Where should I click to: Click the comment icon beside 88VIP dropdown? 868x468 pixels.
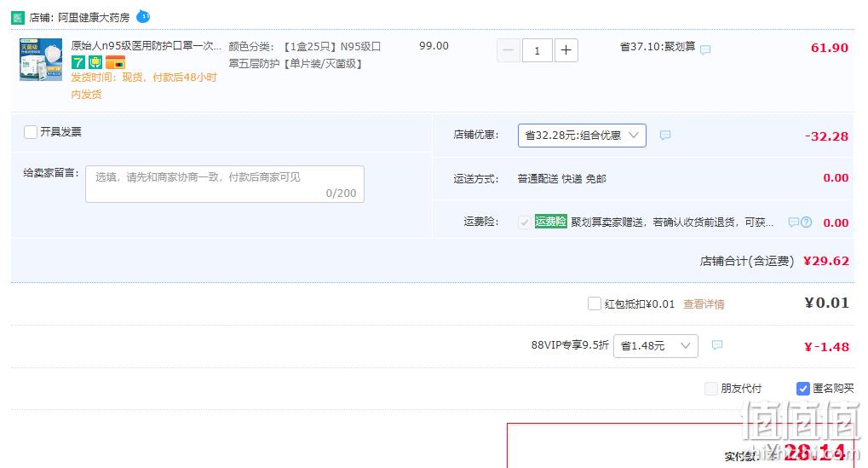coord(717,345)
